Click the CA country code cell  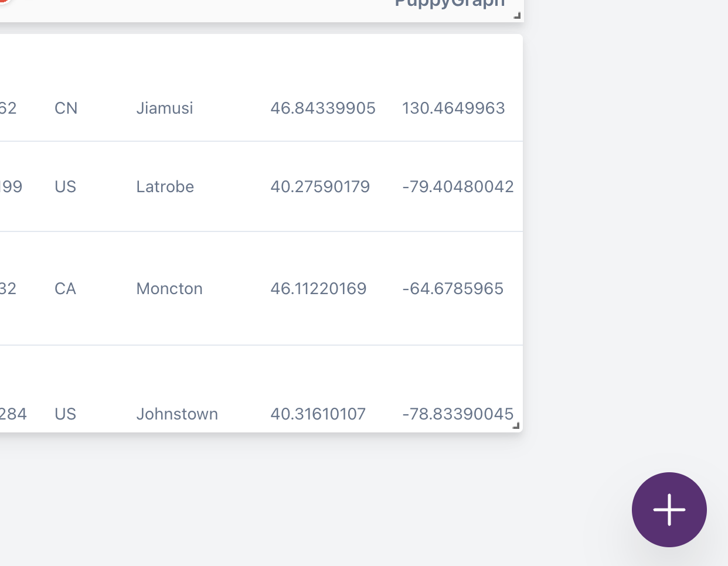click(x=65, y=288)
